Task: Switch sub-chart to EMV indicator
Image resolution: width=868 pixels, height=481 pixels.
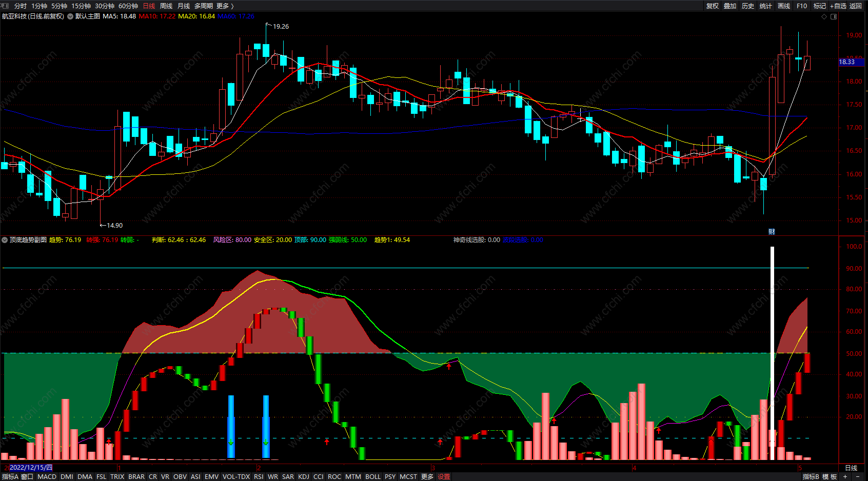Action: (x=212, y=477)
